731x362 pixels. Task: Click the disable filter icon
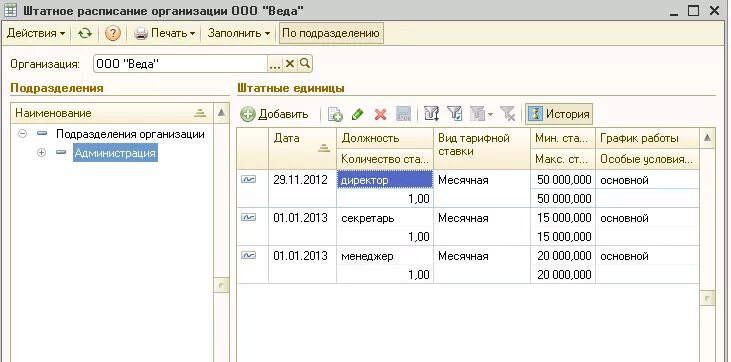(x=508, y=114)
